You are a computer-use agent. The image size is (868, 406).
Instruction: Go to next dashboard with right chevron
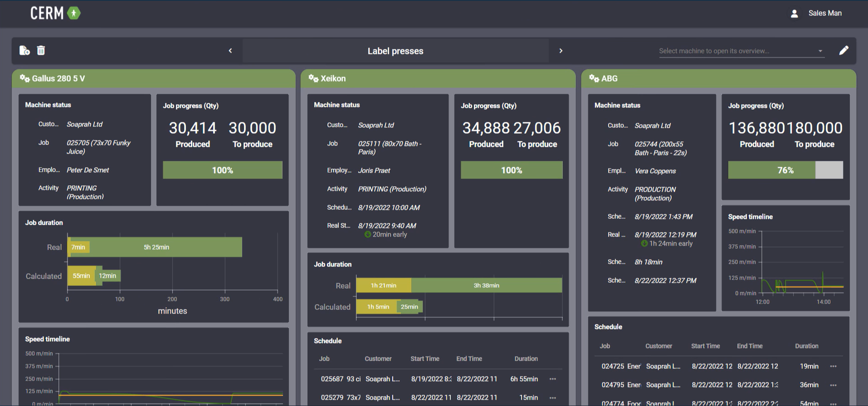(x=561, y=51)
